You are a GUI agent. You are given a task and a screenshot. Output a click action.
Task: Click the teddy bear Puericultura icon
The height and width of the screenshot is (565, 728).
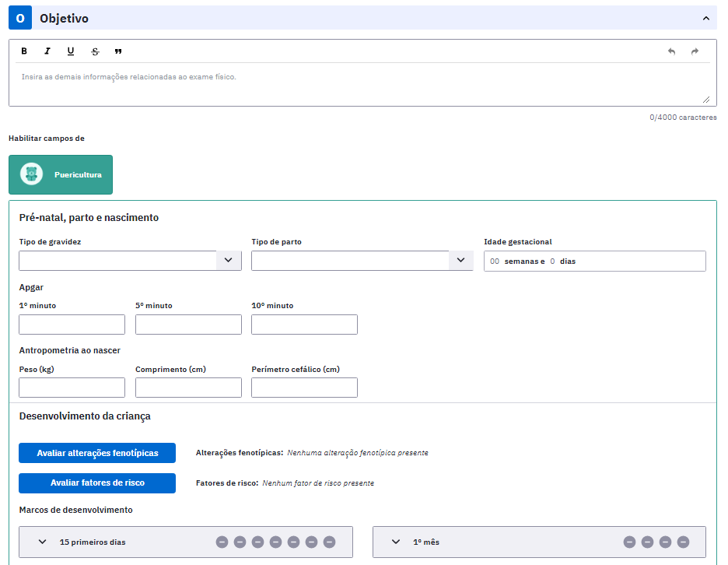32,174
